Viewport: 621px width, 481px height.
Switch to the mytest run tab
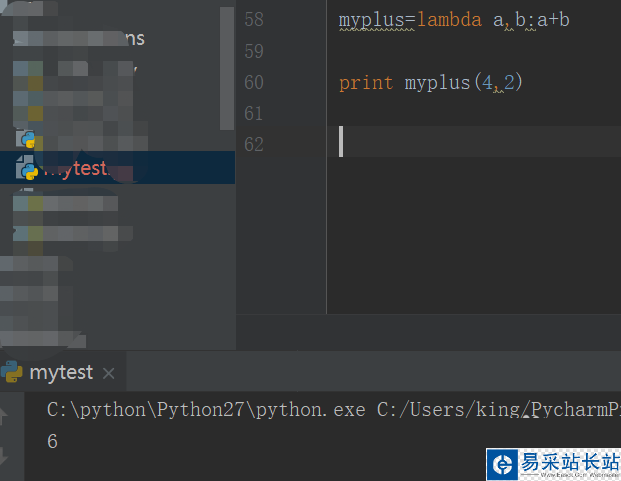click(x=61, y=372)
